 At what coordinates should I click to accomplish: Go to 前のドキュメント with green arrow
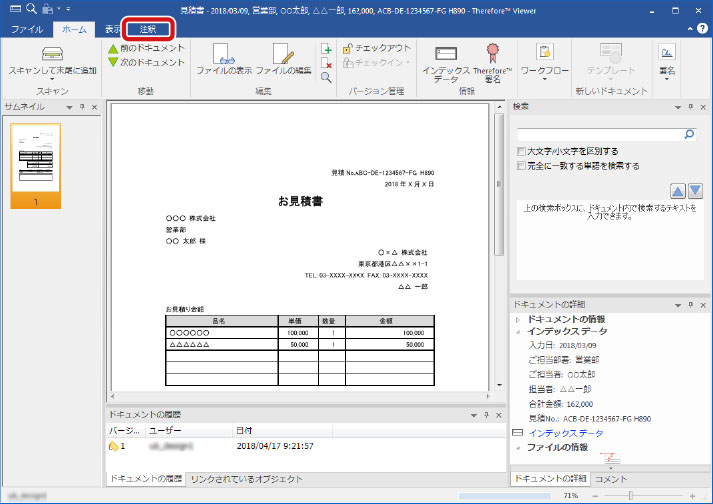point(146,48)
